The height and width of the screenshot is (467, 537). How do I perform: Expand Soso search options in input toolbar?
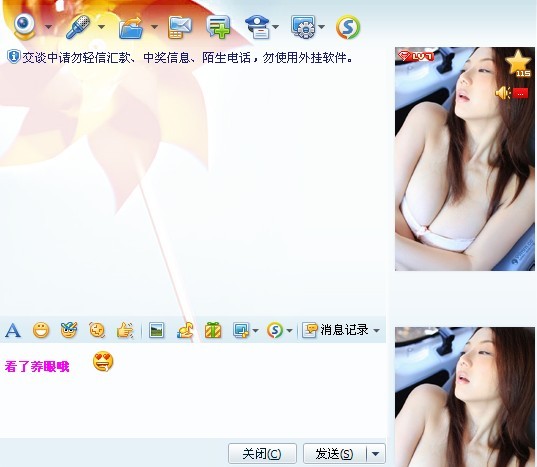click(x=289, y=330)
